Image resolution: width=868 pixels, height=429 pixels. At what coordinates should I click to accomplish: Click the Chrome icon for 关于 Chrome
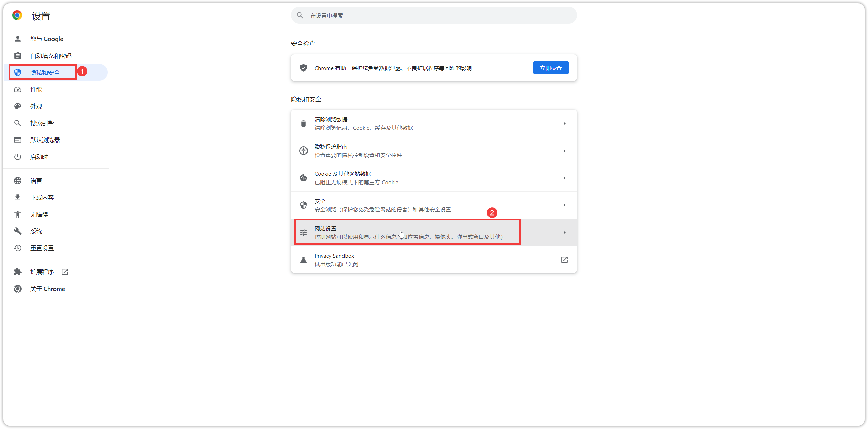(17, 289)
